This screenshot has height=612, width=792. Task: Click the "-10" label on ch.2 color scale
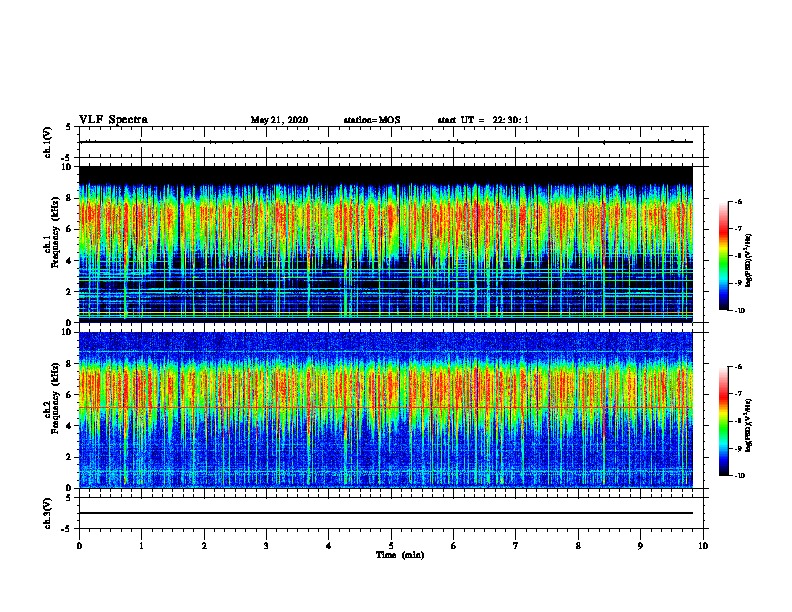click(740, 475)
